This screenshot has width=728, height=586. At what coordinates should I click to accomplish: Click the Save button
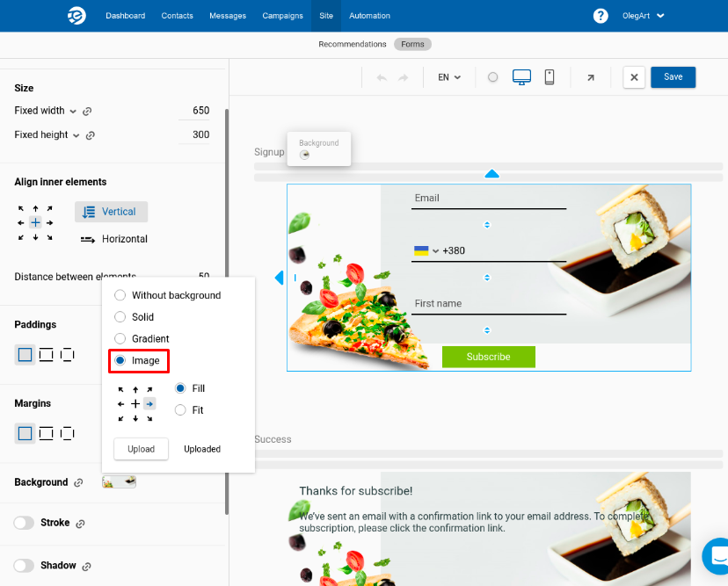click(673, 77)
